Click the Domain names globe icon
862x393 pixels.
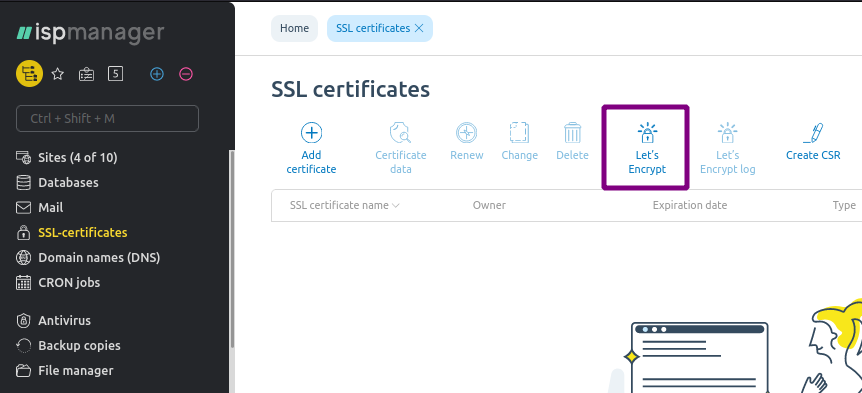[24, 257]
